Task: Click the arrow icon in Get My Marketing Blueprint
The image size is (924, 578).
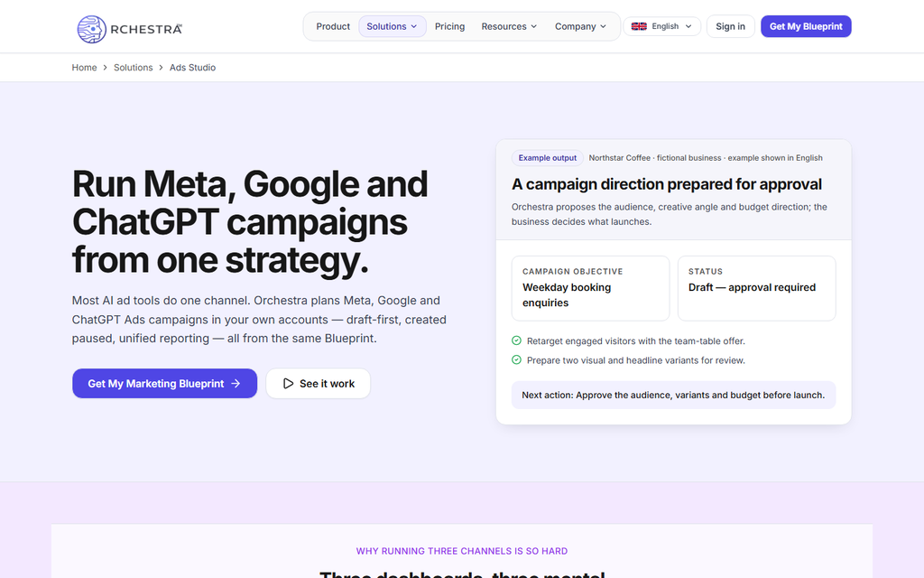Action: click(236, 383)
